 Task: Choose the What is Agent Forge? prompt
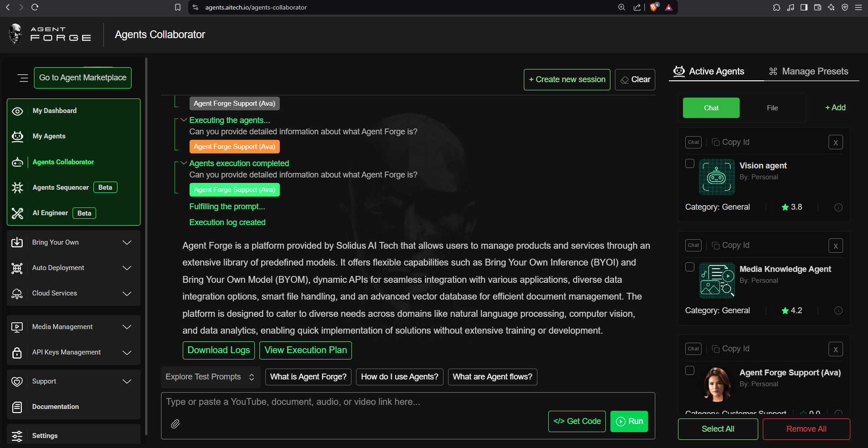[308, 377]
